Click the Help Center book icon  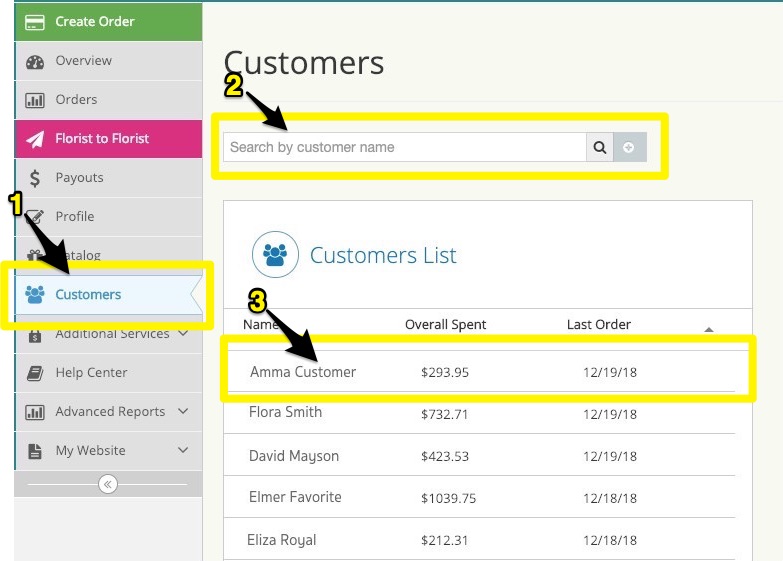[x=35, y=373]
